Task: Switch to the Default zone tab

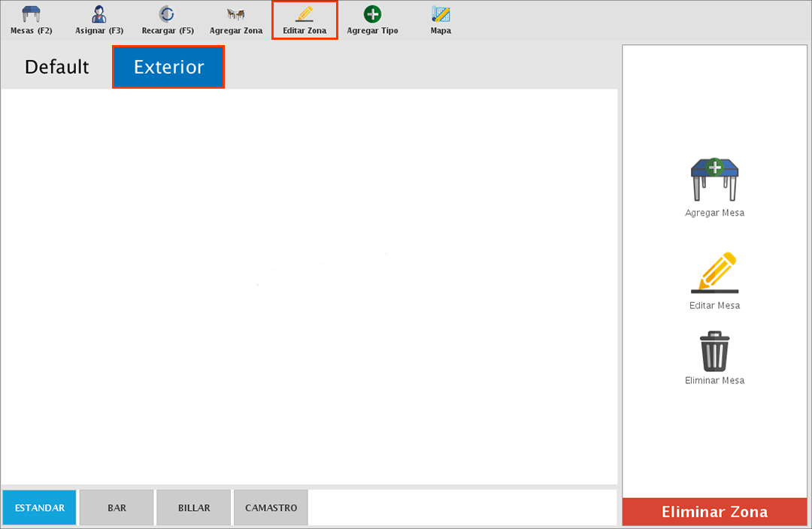Action: 56,67
